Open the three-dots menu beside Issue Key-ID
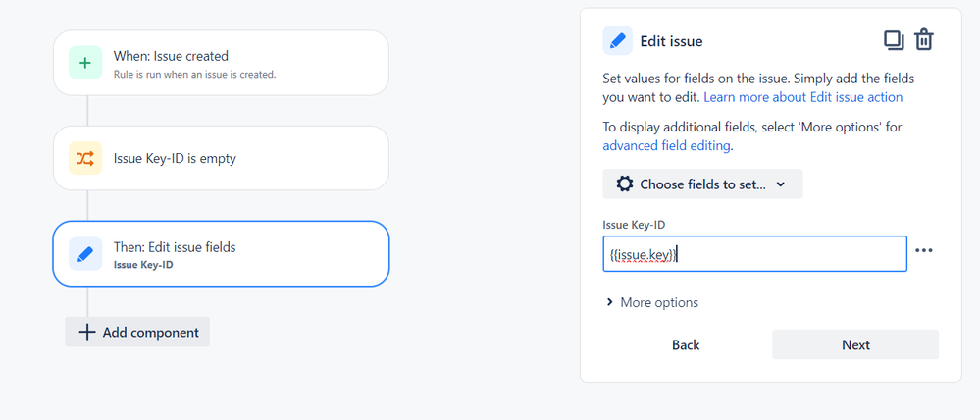The width and height of the screenshot is (980, 420). click(924, 250)
